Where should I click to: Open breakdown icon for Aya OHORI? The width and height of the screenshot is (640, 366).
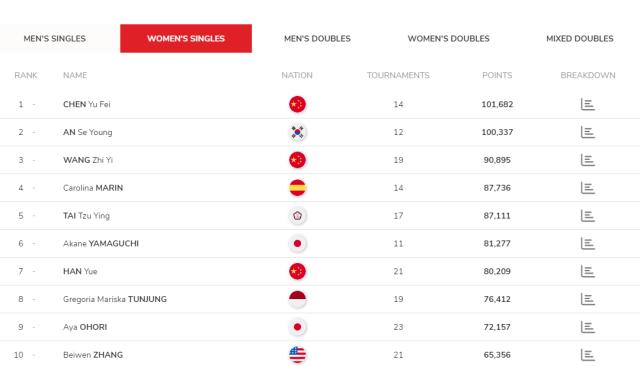587,327
